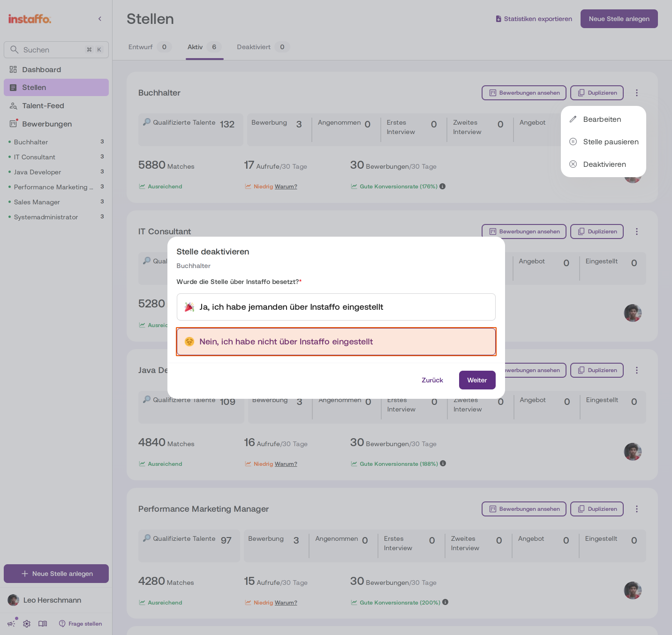The height and width of the screenshot is (635, 672).
Task: Switch to the Entwurf tab
Action: click(x=150, y=47)
